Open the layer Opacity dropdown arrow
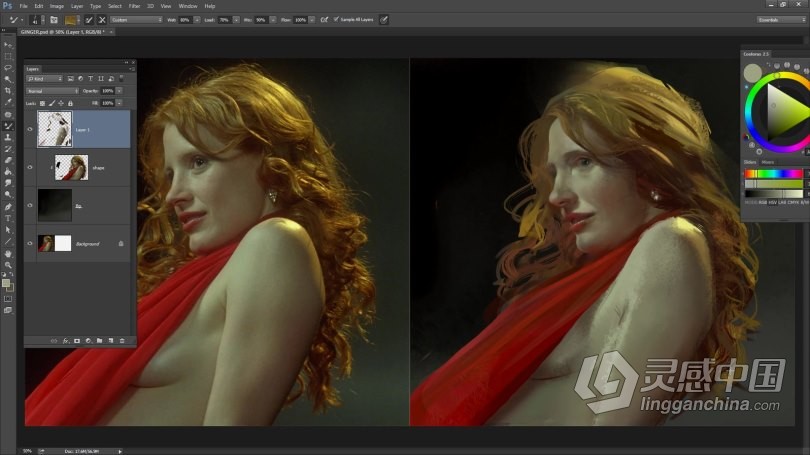810x455 pixels. [119, 91]
